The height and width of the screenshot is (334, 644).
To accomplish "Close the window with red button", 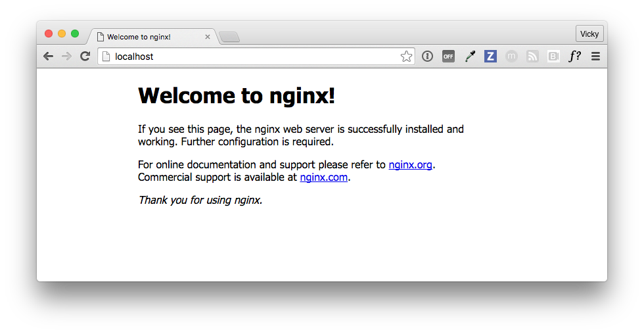I will (49, 34).
